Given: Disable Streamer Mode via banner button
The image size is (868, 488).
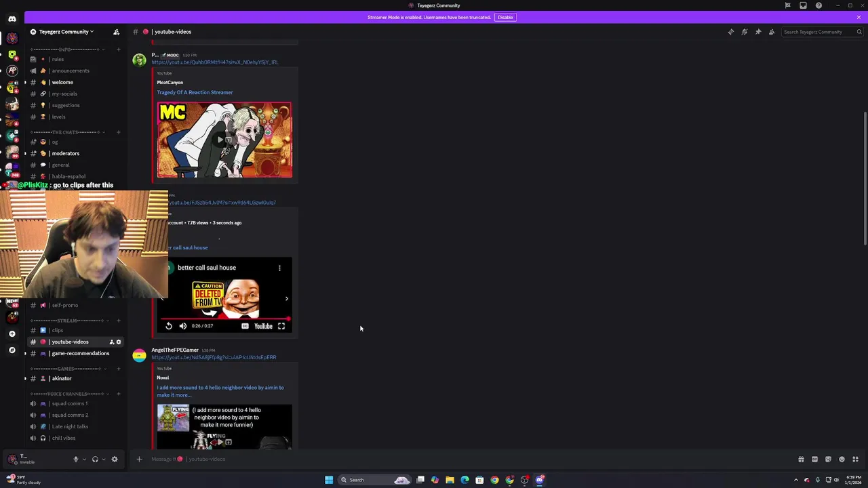Looking at the screenshot, I should coord(505,17).
